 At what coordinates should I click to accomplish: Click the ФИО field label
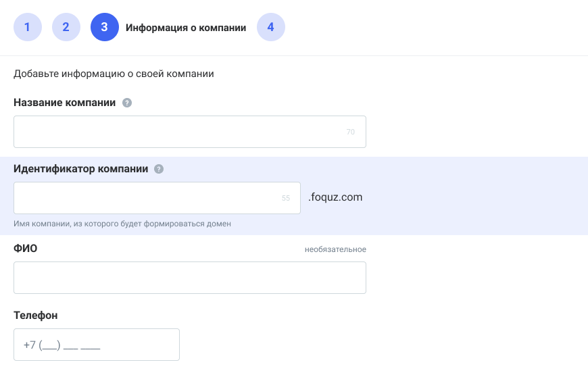point(26,249)
